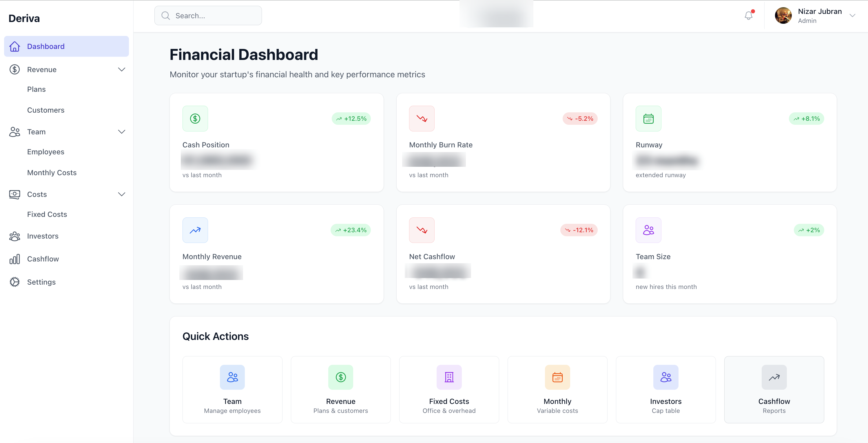Click the Settings gear icon in sidebar
The height and width of the screenshot is (443, 868).
coord(14,282)
